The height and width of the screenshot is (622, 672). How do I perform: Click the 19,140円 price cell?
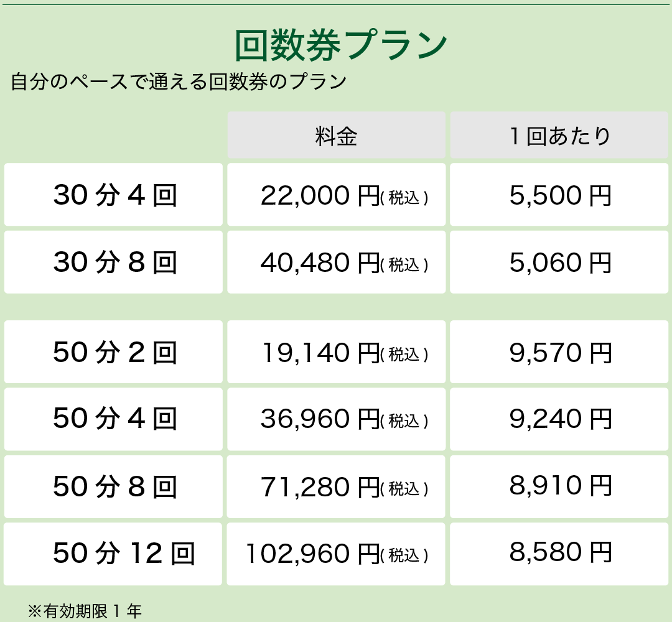336,352
